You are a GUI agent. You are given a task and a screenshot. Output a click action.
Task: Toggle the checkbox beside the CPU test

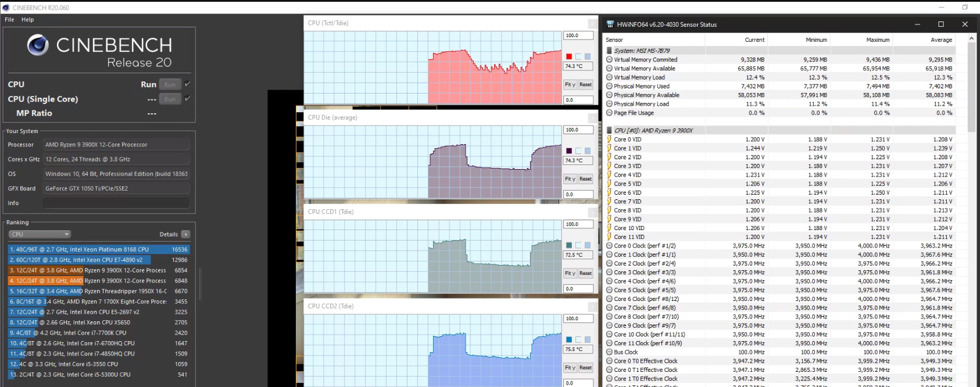coord(188,84)
